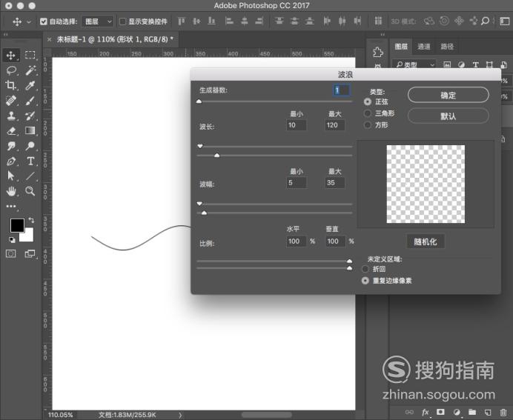Select the Zoom tool in the toolbox
The width and height of the screenshot is (513, 420).
pyautogui.click(x=30, y=191)
